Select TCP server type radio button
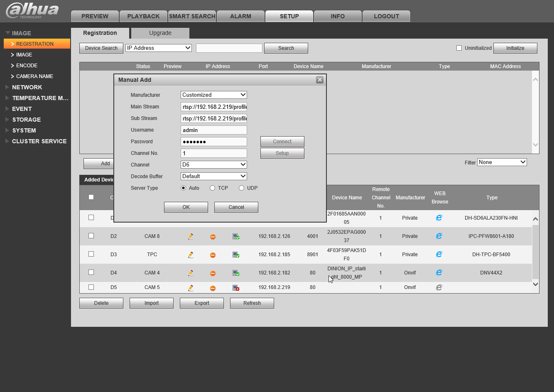Viewport: 554px width, 392px height. (213, 188)
